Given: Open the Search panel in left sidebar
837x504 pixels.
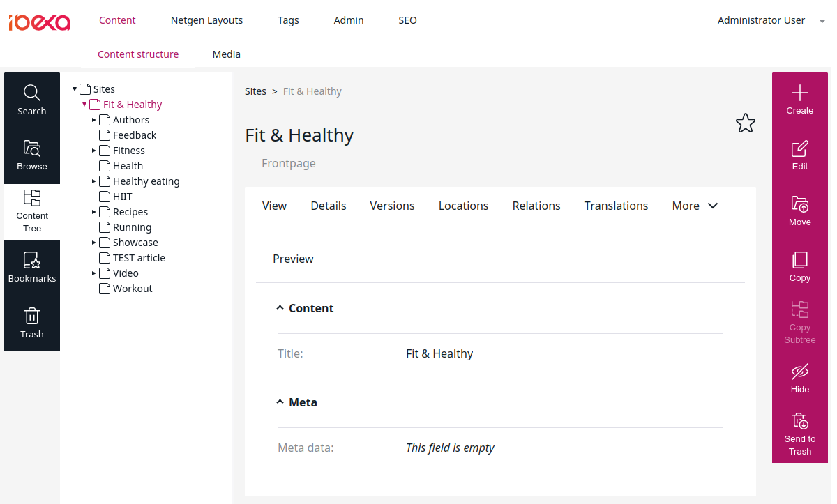Looking at the screenshot, I should pos(31,100).
